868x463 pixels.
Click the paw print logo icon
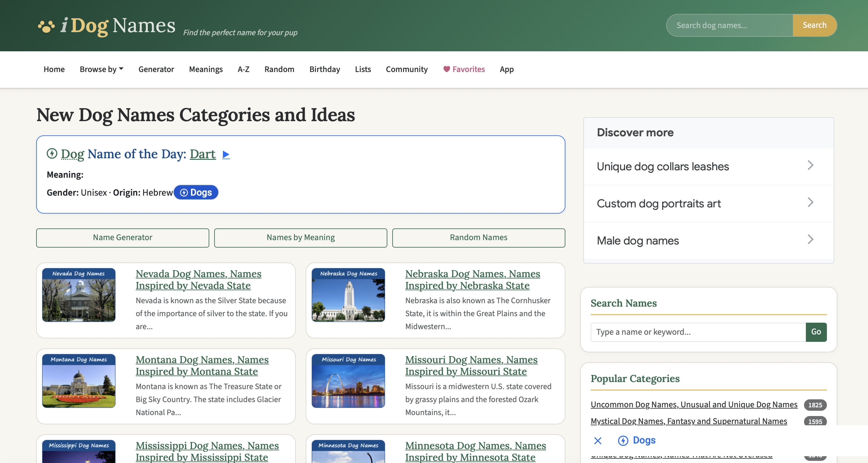46,26
